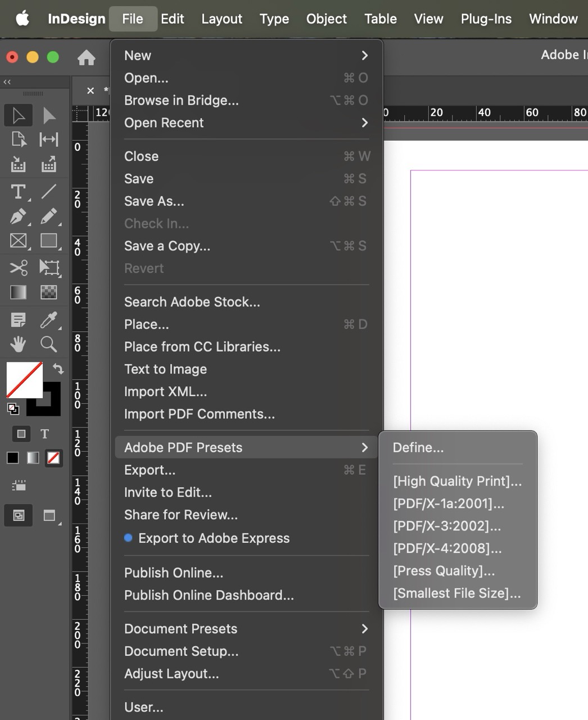Select the Eyedropper tool

point(49,320)
